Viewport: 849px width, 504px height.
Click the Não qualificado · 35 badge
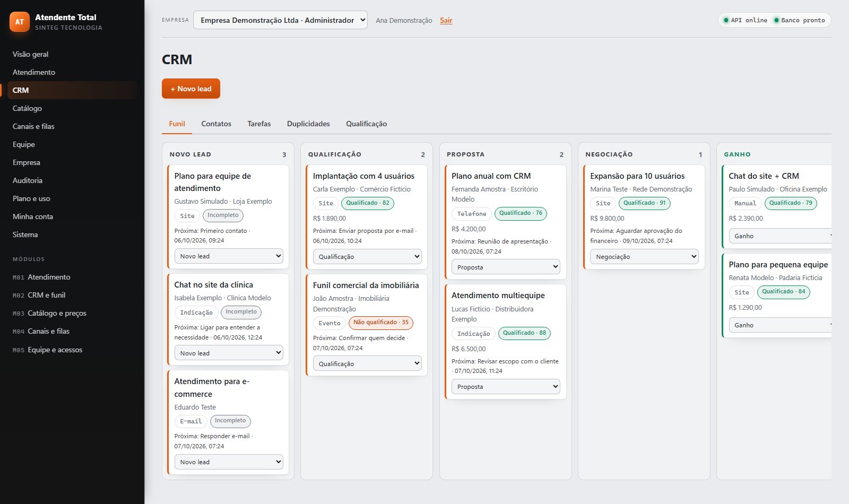click(381, 323)
